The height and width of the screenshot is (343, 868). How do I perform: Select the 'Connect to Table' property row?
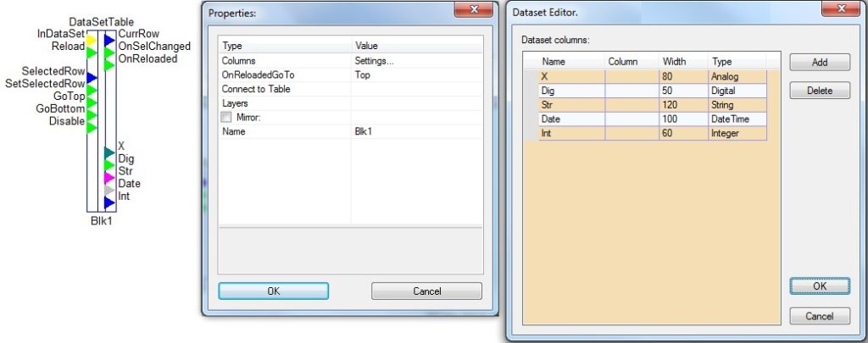(350, 89)
